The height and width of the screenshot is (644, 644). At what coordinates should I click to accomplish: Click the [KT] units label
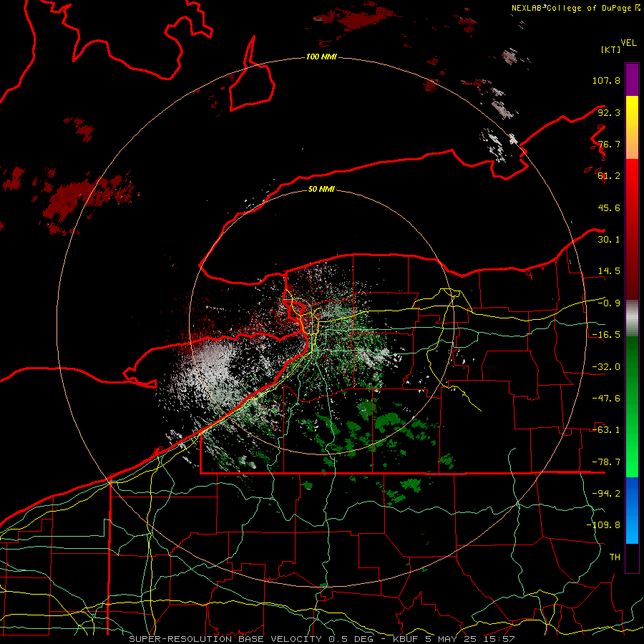pos(611,49)
